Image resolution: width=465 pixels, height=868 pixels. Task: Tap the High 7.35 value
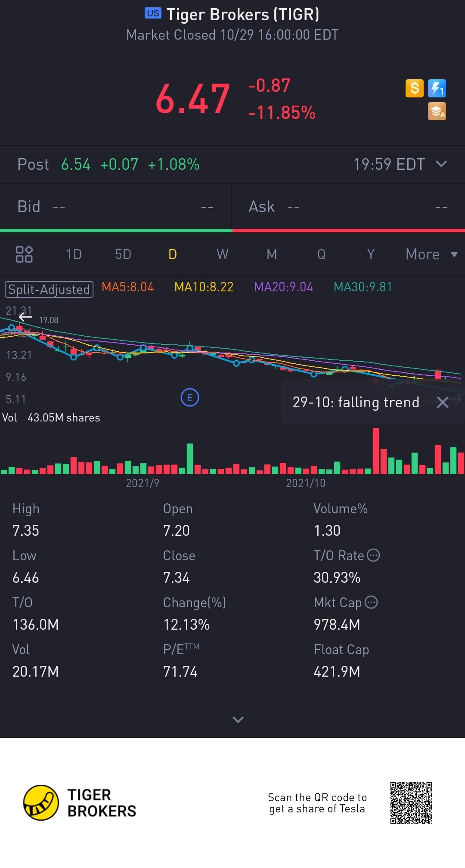tap(26, 531)
